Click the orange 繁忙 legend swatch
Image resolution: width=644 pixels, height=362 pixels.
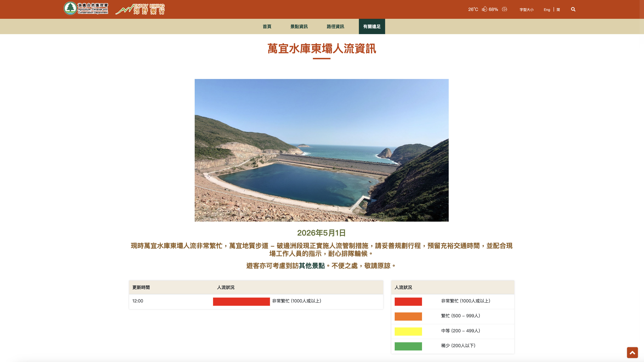point(408,317)
